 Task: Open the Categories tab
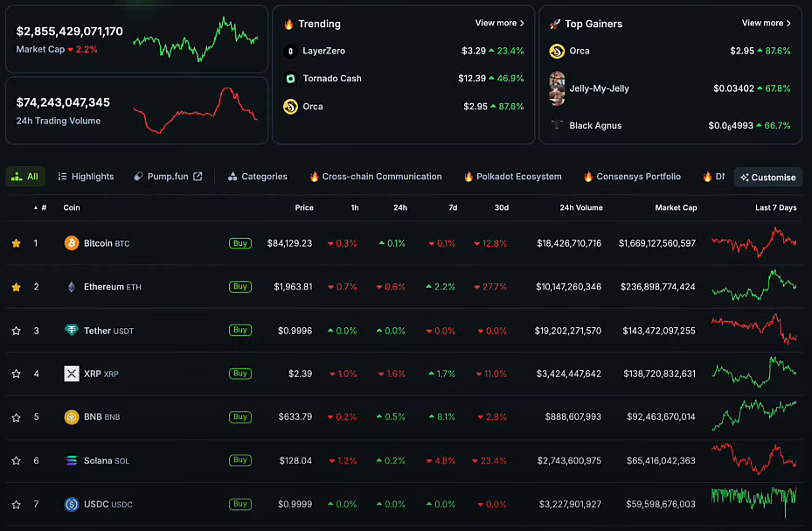(x=258, y=177)
